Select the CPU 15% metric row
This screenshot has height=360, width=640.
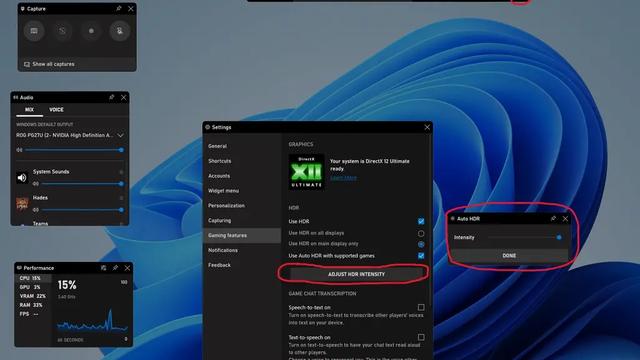33,278
